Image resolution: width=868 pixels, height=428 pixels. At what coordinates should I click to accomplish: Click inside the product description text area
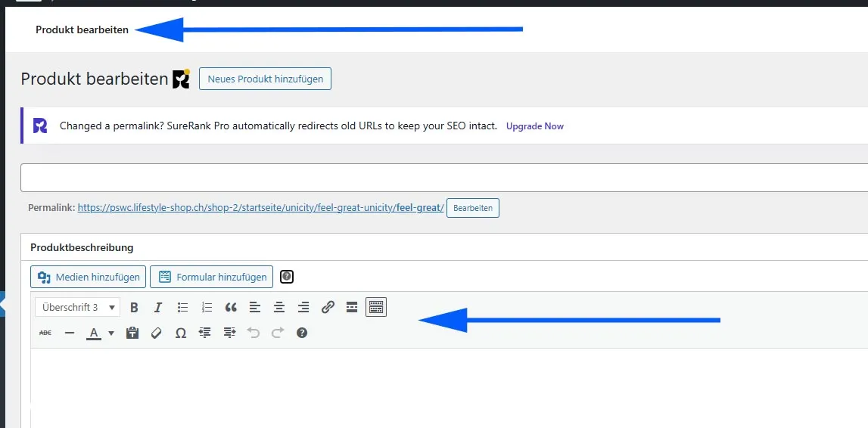tap(449, 388)
